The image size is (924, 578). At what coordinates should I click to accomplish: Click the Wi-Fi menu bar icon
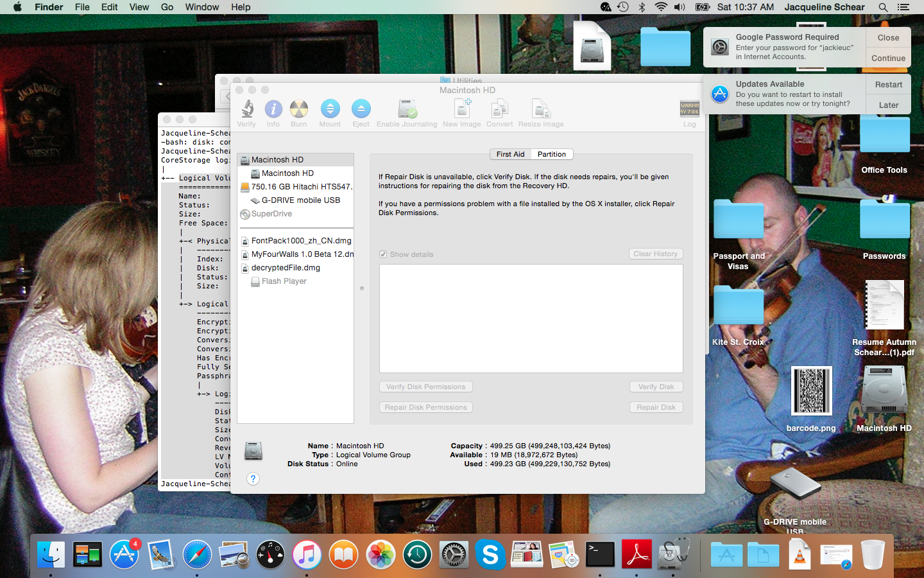[661, 7]
